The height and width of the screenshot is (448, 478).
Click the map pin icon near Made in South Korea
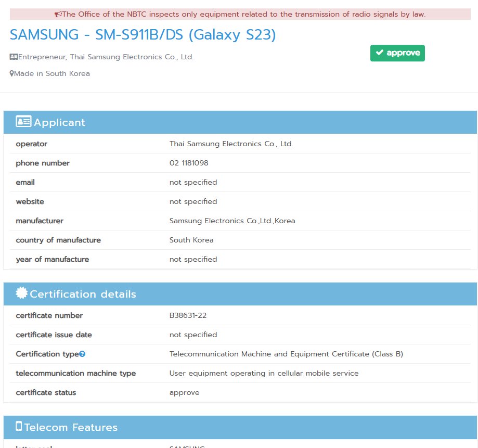point(11,73)
